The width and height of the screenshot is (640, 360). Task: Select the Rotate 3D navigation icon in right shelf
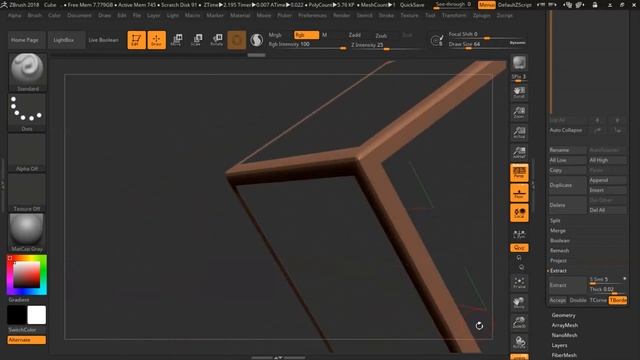(519, 342)
